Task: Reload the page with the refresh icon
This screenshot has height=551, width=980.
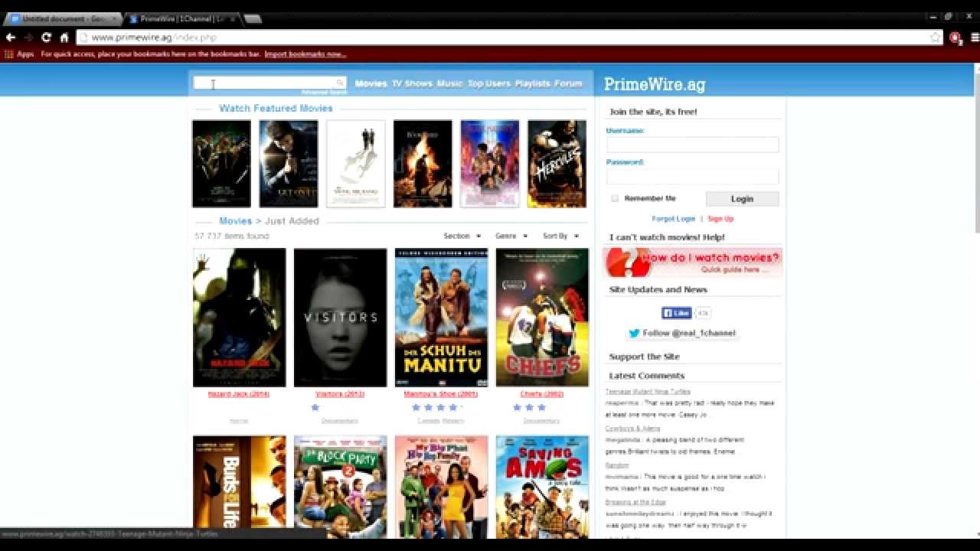Action: pos(46,37)
